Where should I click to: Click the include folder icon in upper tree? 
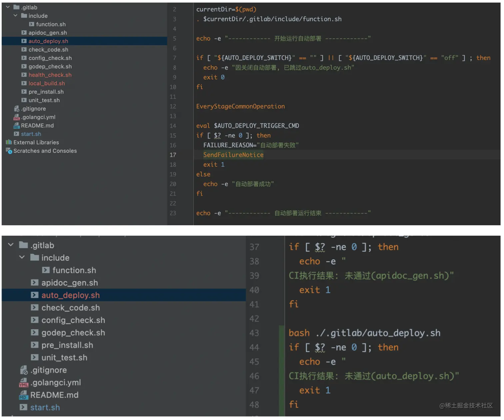(x=24, y=16)
